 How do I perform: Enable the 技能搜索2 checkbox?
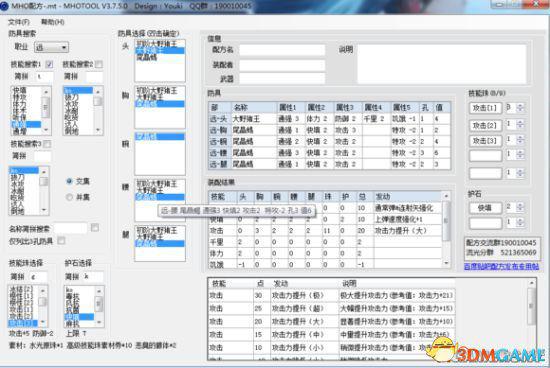click(x=99, y=64)
